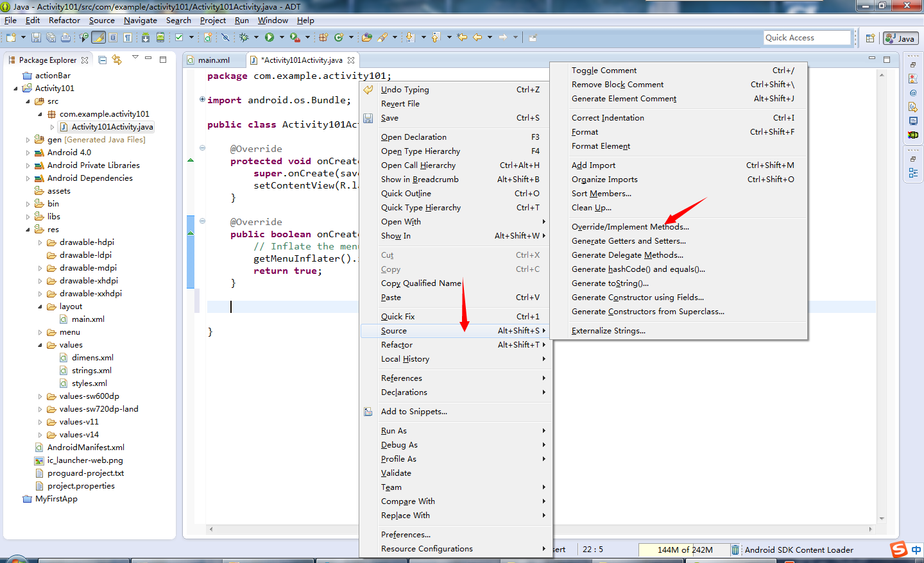Click the Save All toolbar icon
This screenshot has height=563, width=924.
(x=51, y=38)
